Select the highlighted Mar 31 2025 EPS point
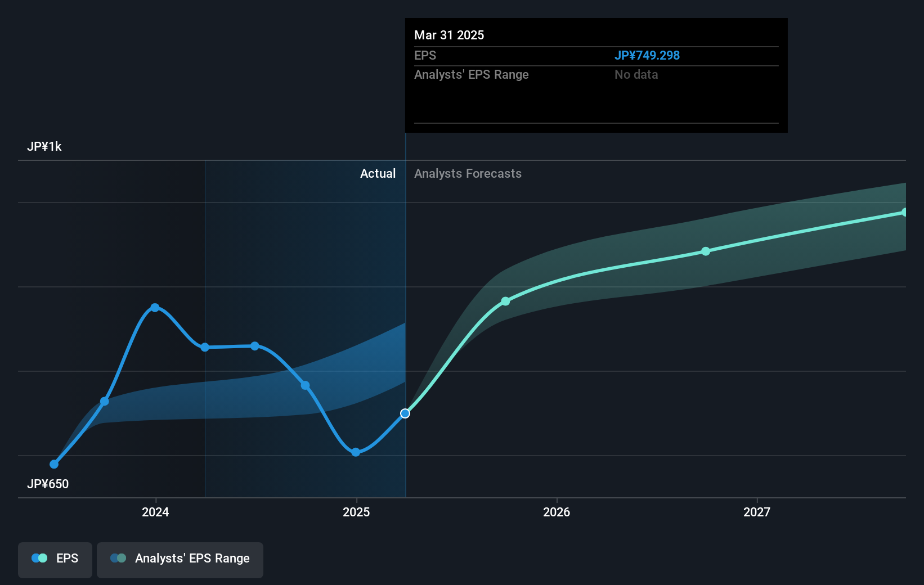The width and height of the screenshot is (924, 585). pos(405,413)
